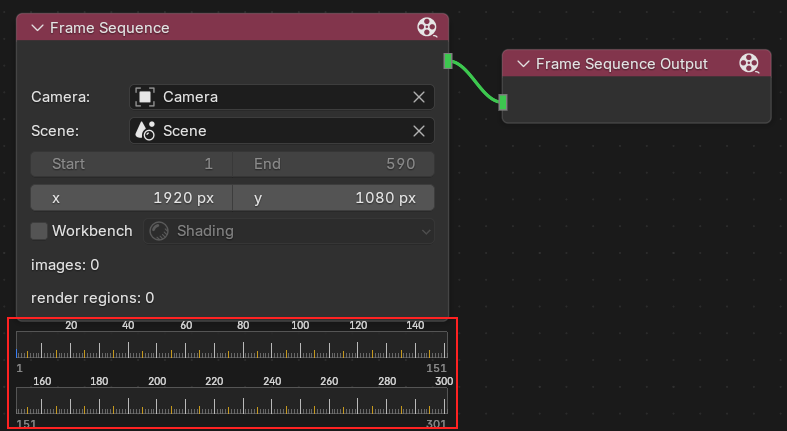Click the End frame field showing 590
787x431 pixels.
pyautogui.click(x=333, y=164)
